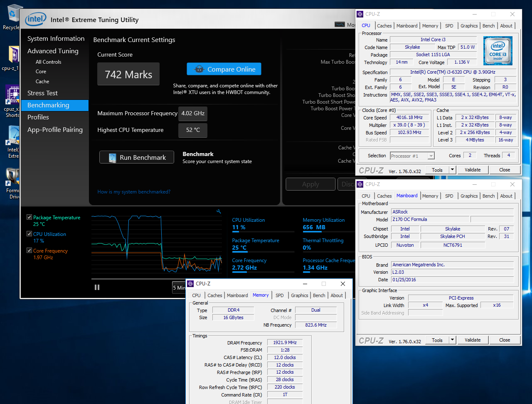Click the Intel Core i3 badge in CPU-Z

click(x=498, y=50)
